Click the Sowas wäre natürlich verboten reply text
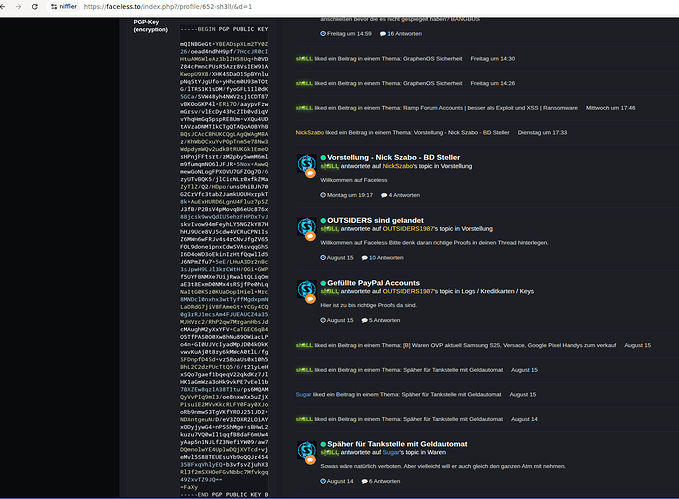679x499 pixels. (443, 467)
